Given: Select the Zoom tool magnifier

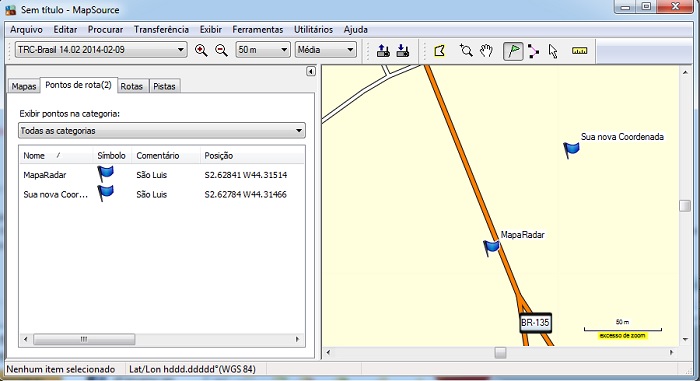Looking at the screenshot, I should coord(466,50).
